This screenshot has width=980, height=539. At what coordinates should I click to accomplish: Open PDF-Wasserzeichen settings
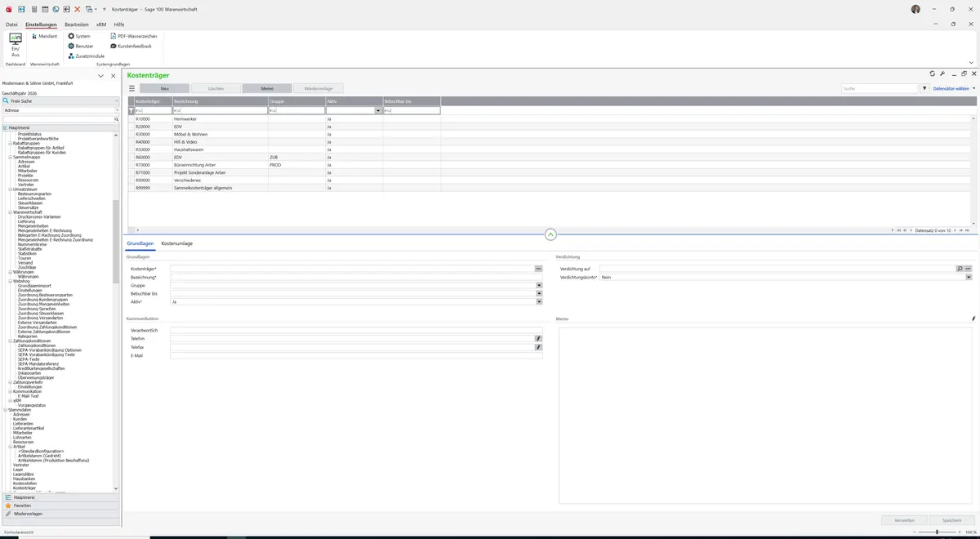134,36
